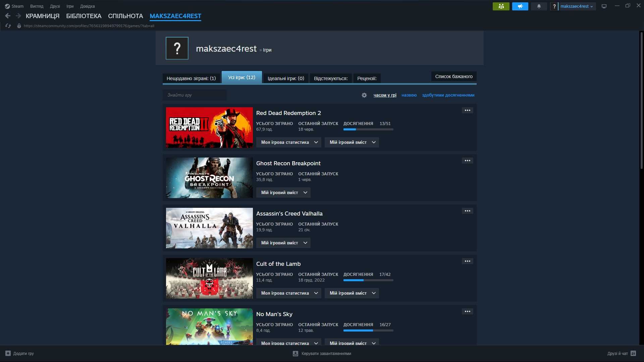
Task: Click the Cult of the Lamb title
Action: coord(278,264)
